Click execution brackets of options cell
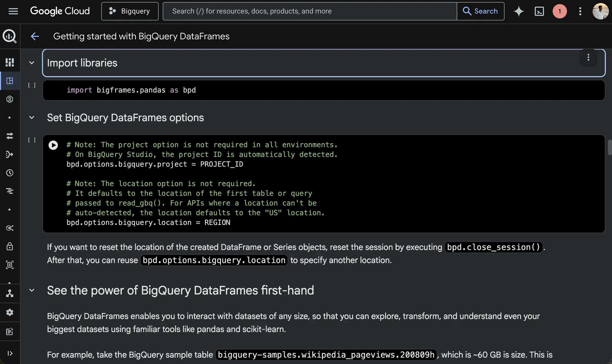Screen dimensions: 612x364 32,140
